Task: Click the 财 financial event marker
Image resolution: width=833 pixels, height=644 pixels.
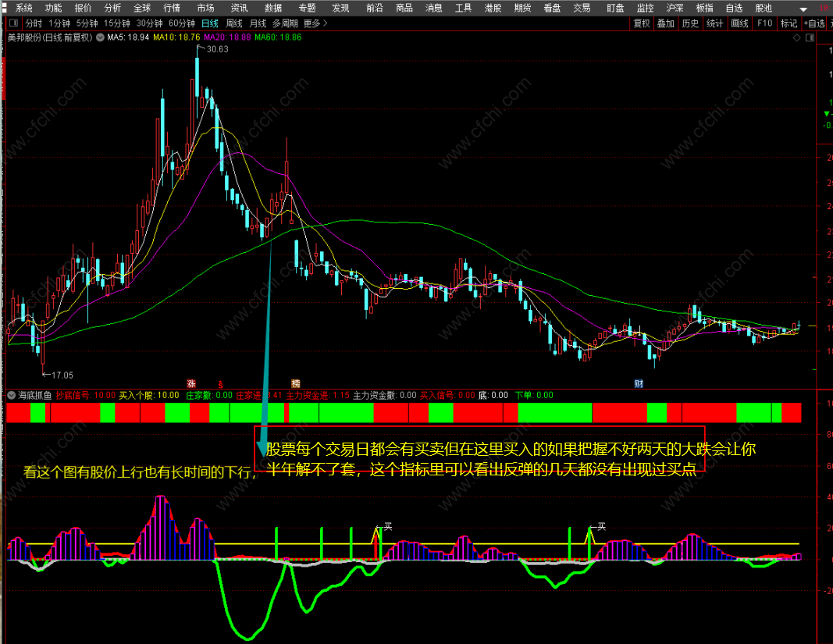Action: coord(638,383)
